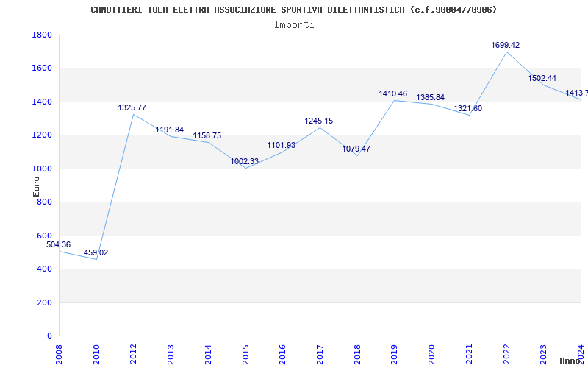Click x-axis year 2023
This screenshot has height=368, width=588.
[x=544, y=354]
